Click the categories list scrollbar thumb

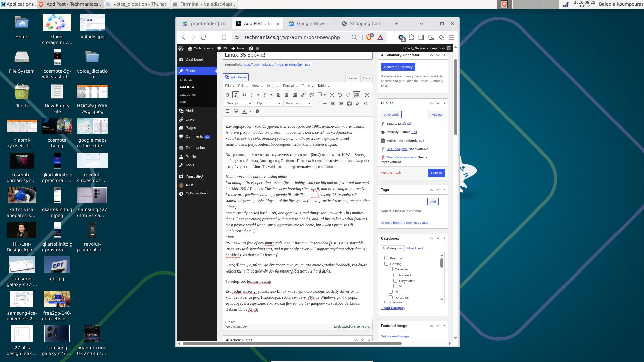pyautogui.click(x=442, y=263)
